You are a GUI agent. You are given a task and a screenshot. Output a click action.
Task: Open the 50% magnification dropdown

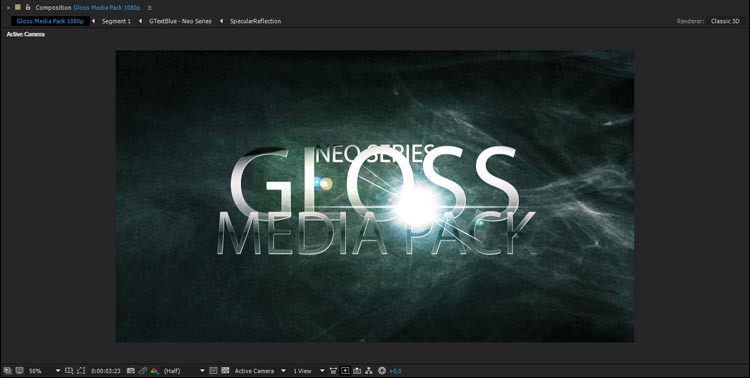(44, 371)
